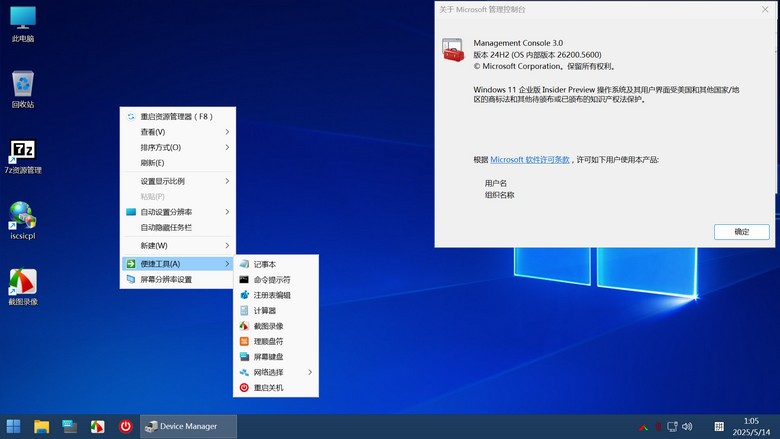Image resolution: width=780 pixels, height=439 pixels.
Task: Choose 屏幕分辨率设置 menu entry
Action: tap(178, 279)
